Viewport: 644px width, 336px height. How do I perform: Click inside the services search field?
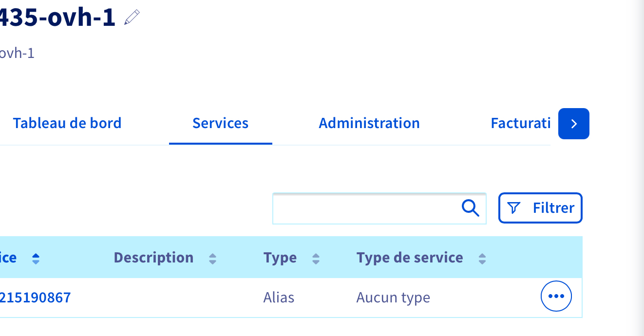point(365,208)
